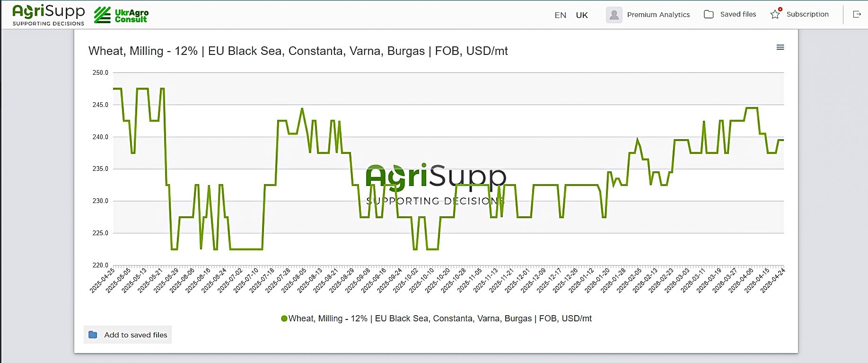Go to the Saved files section
Viewport: 868px width, 363px height.
pos(738,14)
